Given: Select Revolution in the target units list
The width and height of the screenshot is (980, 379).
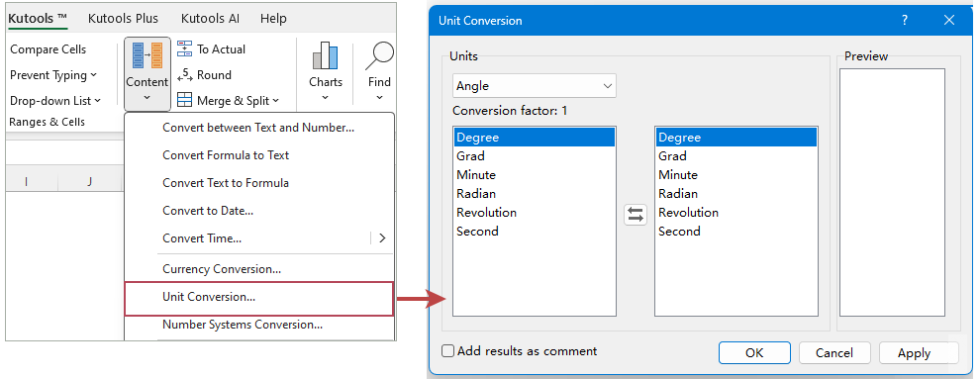Looking at the screenshot, I should point(736,213).
